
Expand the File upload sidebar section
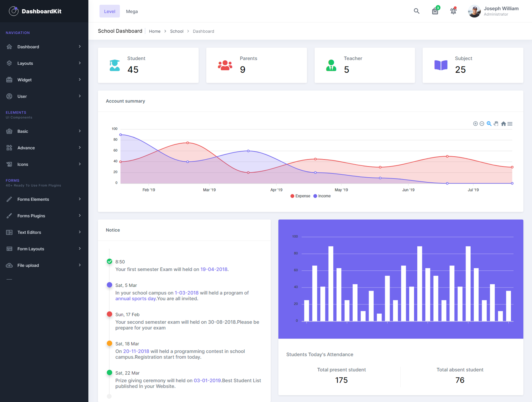[x=44, y=265]
